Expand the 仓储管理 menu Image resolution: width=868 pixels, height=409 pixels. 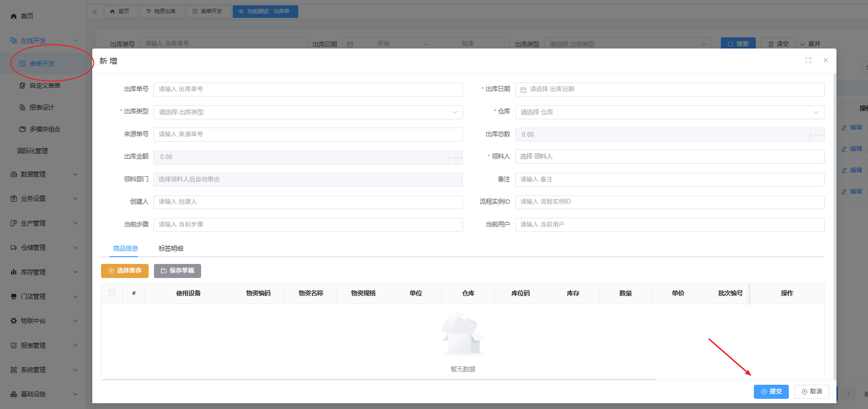tap(75, 247)
